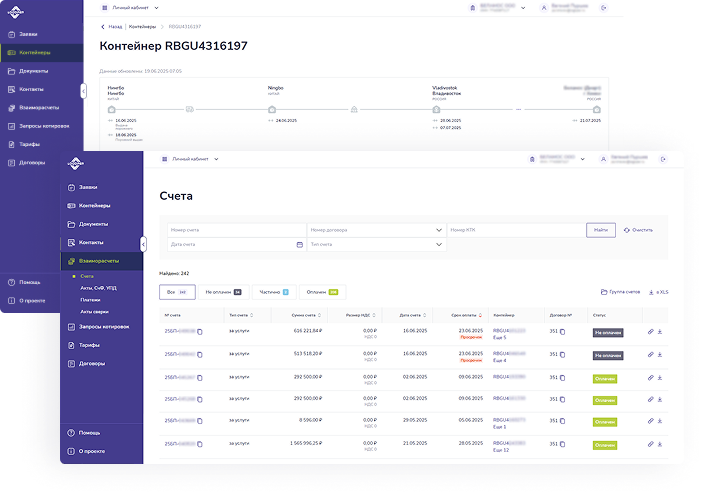
Task: Click the calendar icon in Дата счета field
Action: (x=299, y=244)
